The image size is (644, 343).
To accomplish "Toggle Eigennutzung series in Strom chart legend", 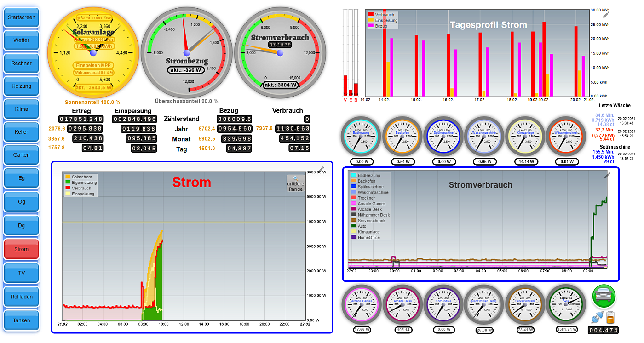I will coord(81,183).
